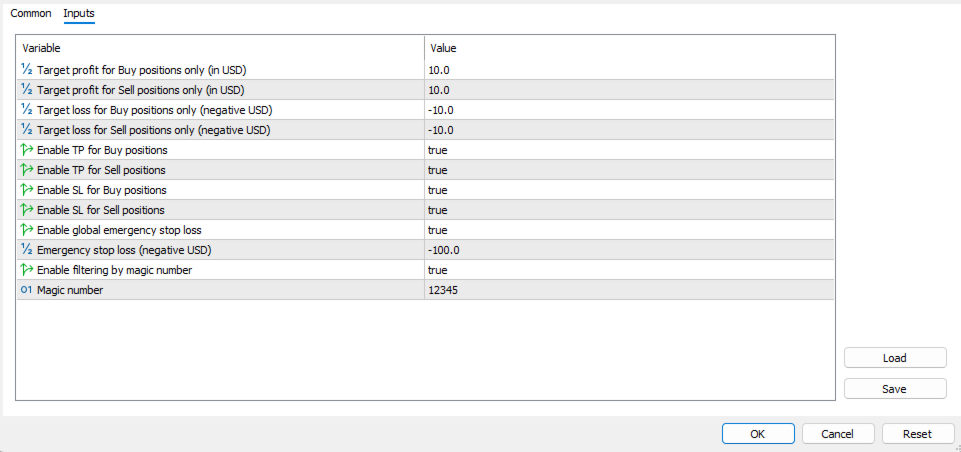Cancel the dialog
The image size is (961, 452).
pos(837,434)
